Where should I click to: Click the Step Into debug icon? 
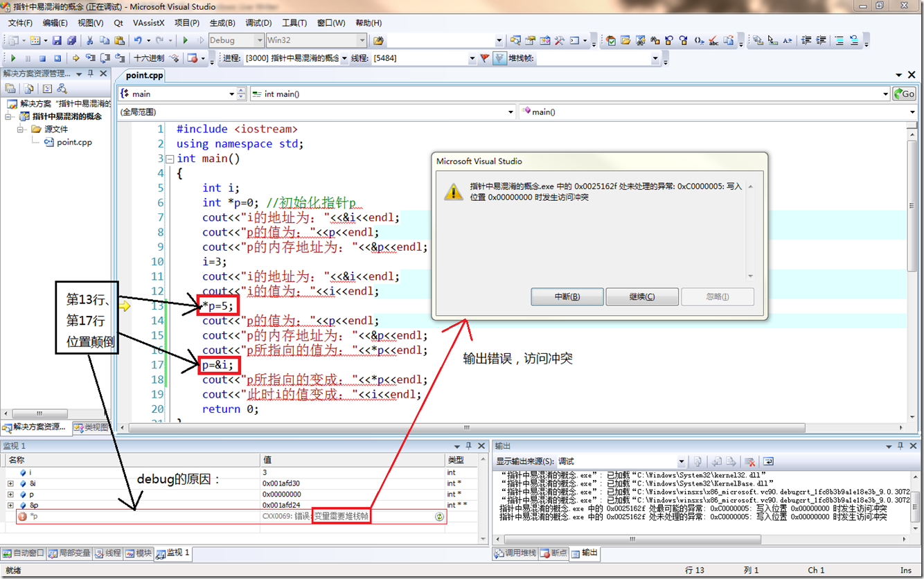pyautogui.click(x=90, y=58)
